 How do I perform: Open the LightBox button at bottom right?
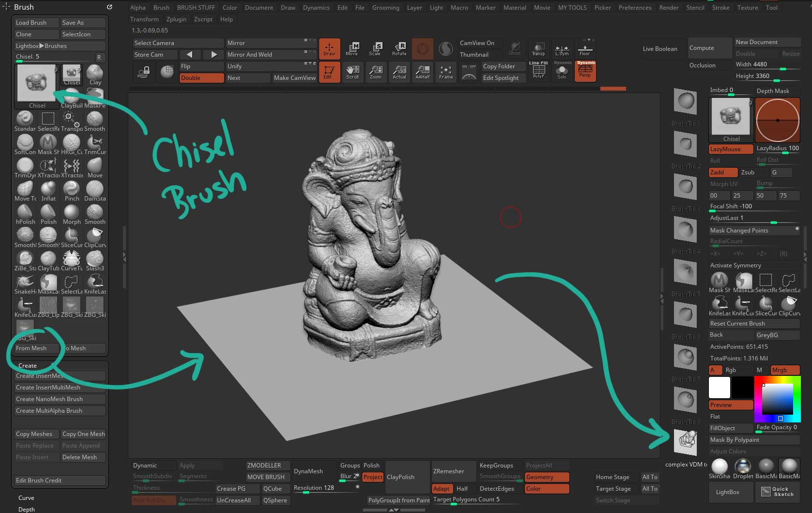[731, 492]
